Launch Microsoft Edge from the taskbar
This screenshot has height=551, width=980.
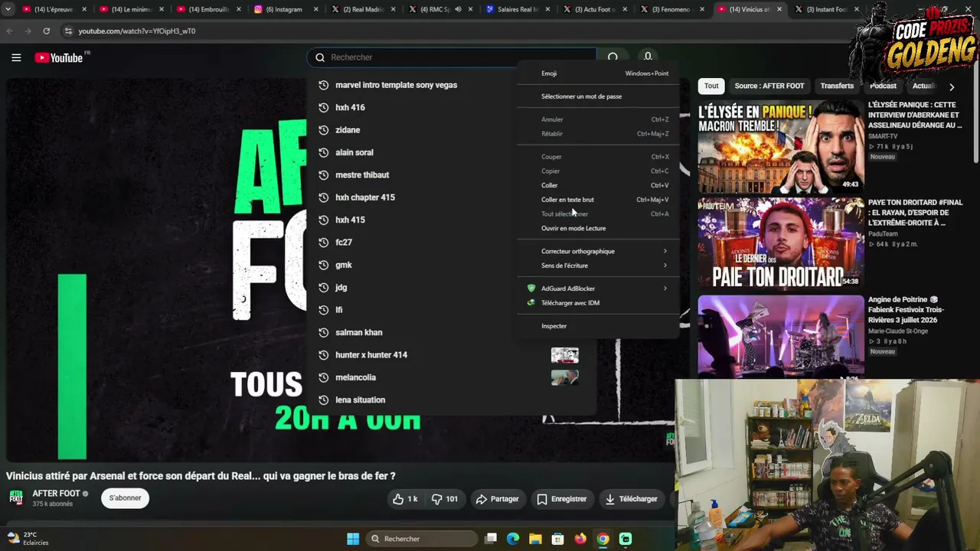513,539
